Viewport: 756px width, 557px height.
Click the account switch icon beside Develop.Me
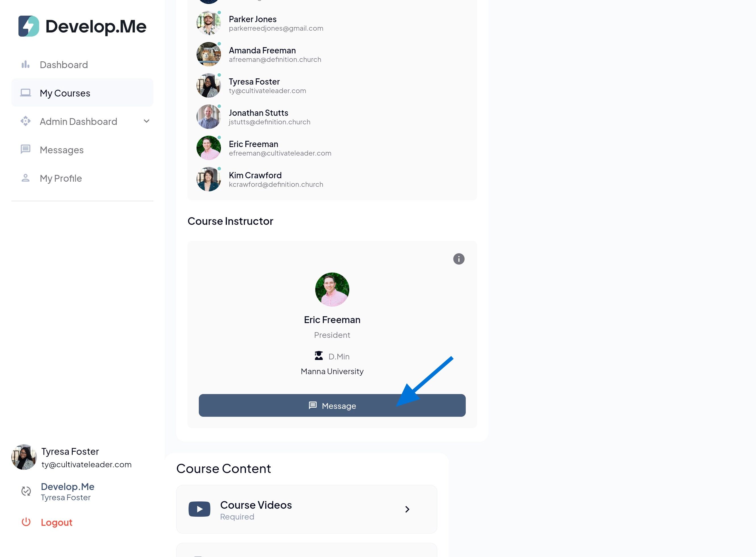tap(26, 491)
